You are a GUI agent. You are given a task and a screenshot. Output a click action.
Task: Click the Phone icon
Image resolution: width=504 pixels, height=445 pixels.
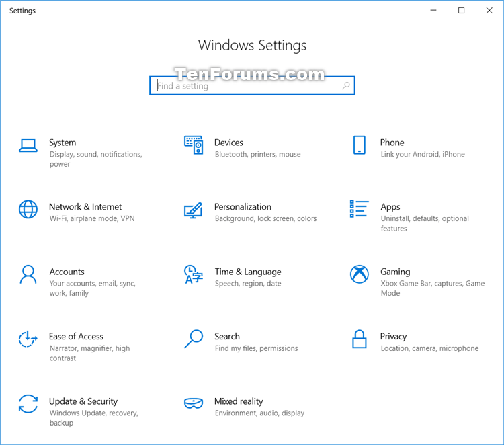click(359, 145)
